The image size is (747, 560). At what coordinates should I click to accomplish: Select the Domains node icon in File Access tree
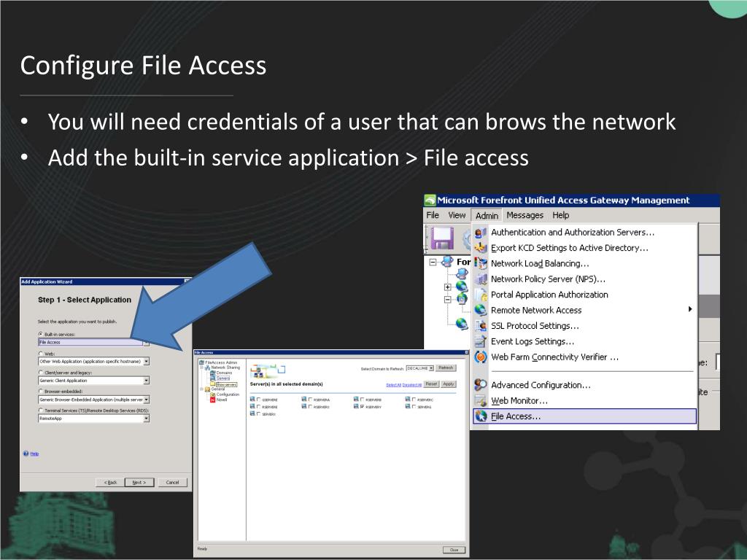pos(212,373)
